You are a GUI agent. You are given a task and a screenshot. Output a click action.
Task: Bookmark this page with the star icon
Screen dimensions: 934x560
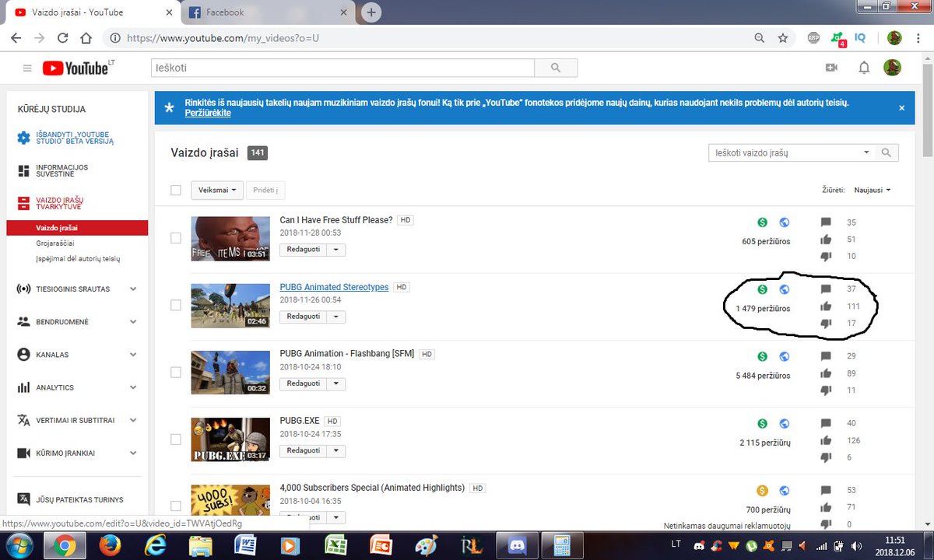pos(783,37)
